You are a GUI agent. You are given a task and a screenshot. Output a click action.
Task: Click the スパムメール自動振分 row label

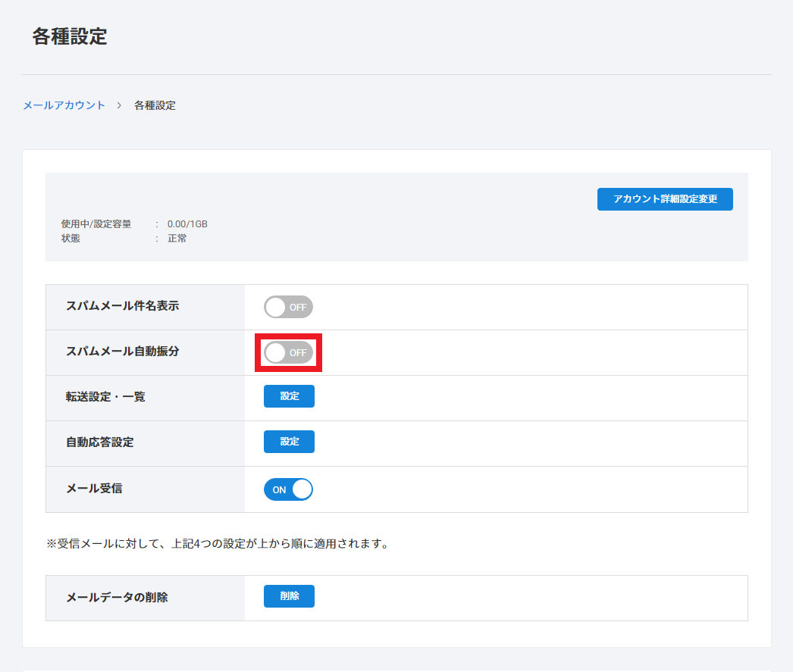[123, 352]
